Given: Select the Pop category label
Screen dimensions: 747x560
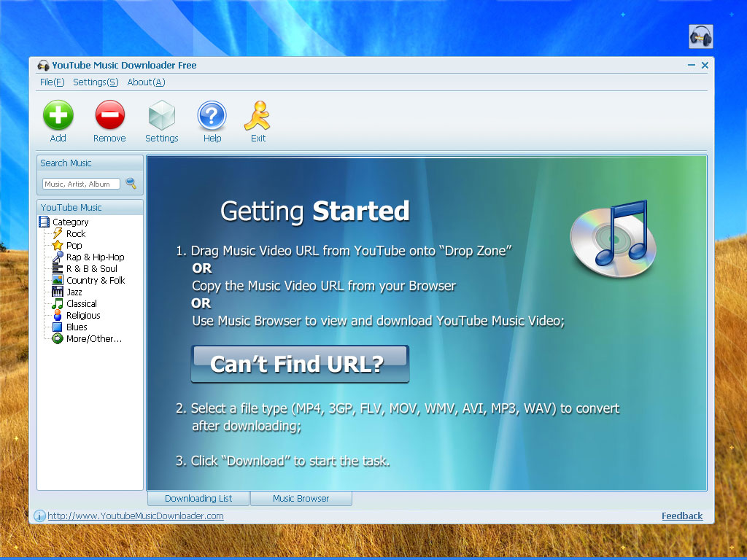Looking at the screenshot, I should click(74, 245).
